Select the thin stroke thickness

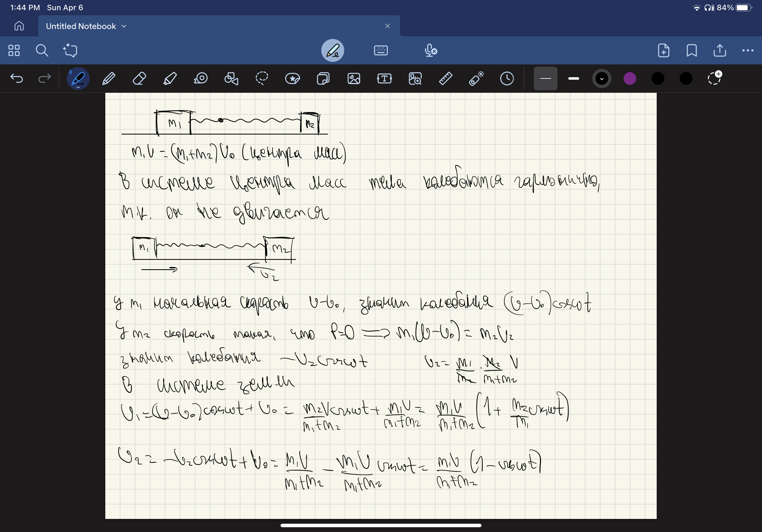point(545,78)
